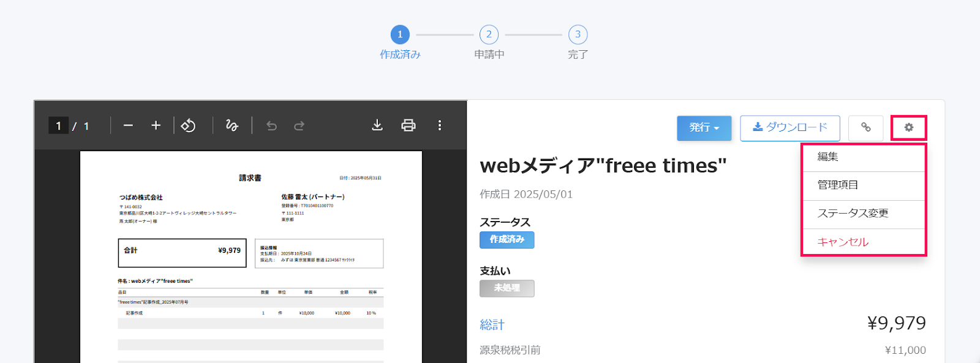Download the PDF from viewer toolbar
Image resolution: width=980 pixels, height=363 pixels.
tap(377, 125)
